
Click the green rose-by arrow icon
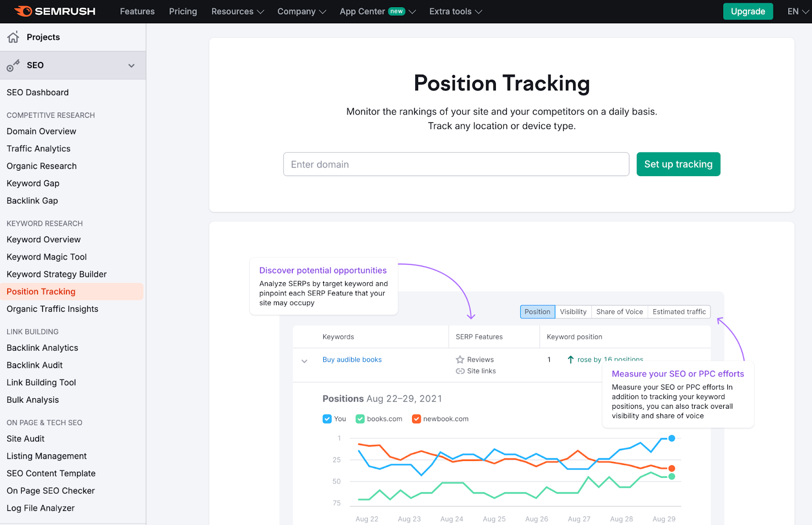pyautogui.click(x=570, y=359)
